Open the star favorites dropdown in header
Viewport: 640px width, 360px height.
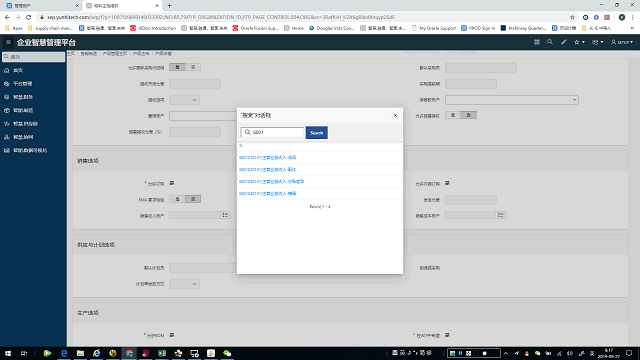tap(579, 42)
